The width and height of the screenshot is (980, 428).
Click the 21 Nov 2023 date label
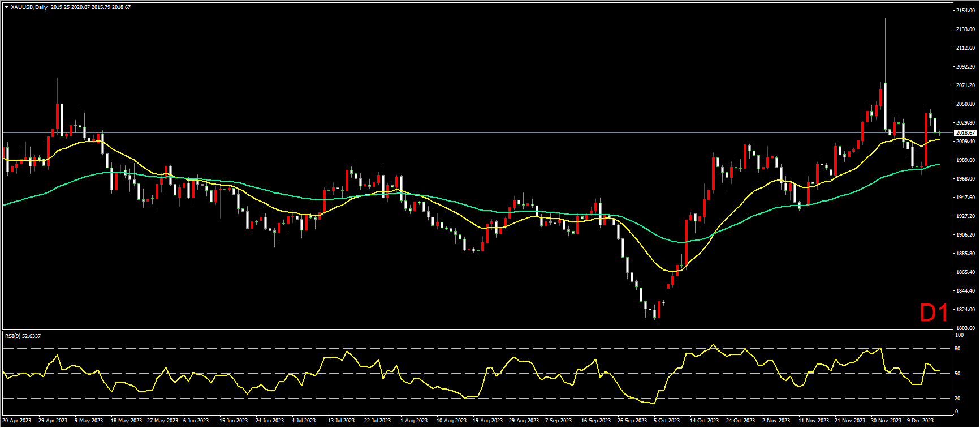(850, 421)
